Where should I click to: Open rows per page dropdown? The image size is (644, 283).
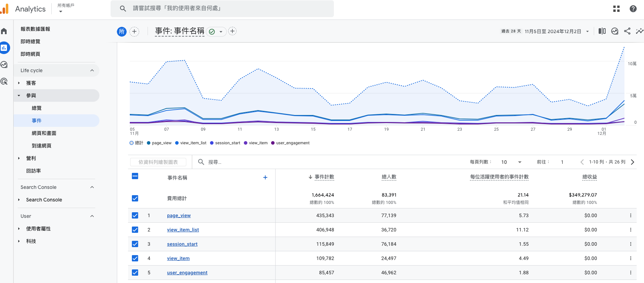coord(511,162)
